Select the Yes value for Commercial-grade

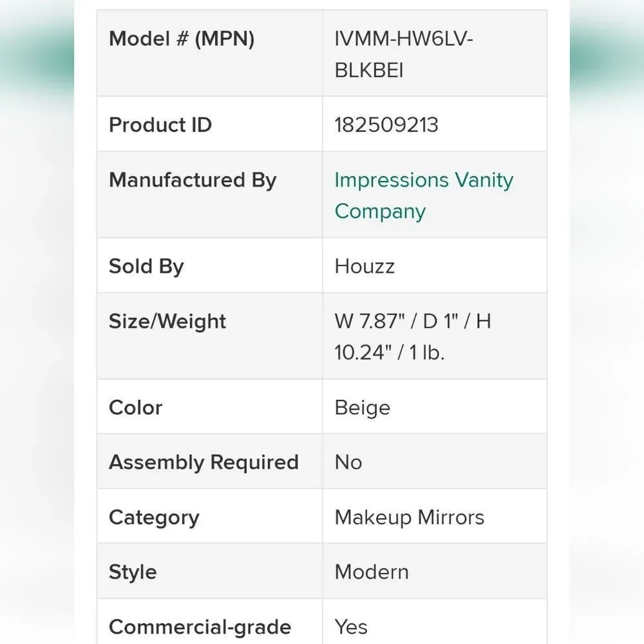pyautogui.click(x=351, y=627)
